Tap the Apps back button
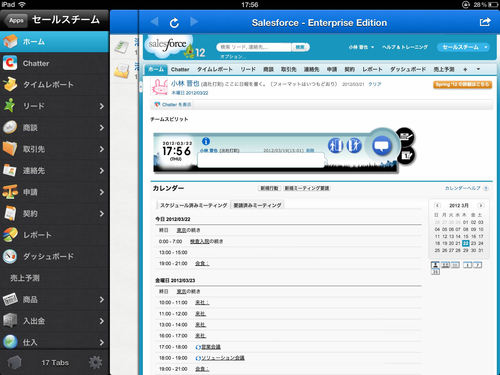 15,20
